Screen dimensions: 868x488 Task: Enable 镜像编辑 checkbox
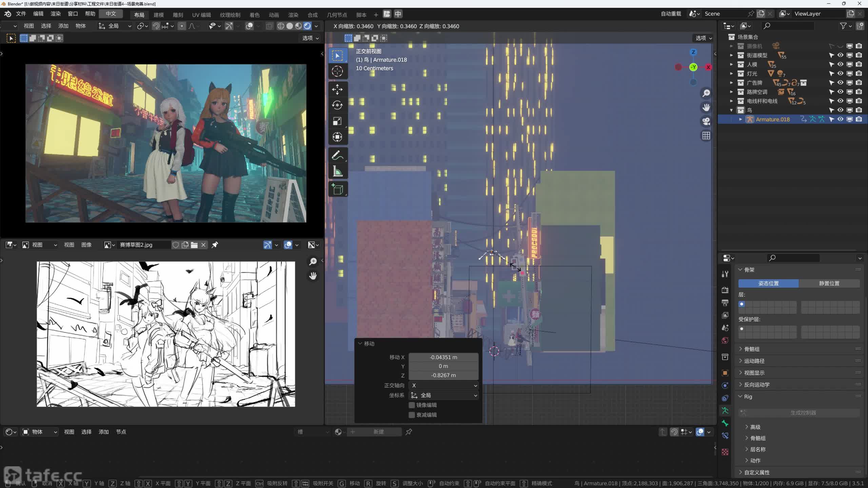click(x=412, y=405)
